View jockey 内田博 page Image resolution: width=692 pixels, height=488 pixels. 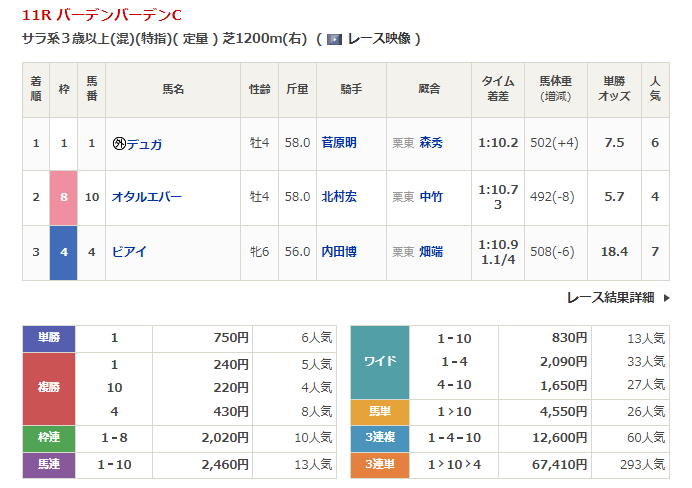(x=338, y=251)
